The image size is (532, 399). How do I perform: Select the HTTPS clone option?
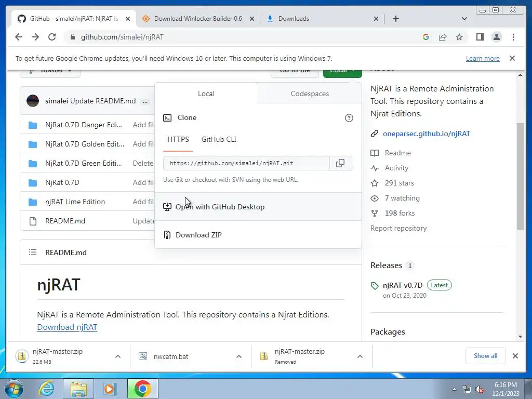[178, 139]
